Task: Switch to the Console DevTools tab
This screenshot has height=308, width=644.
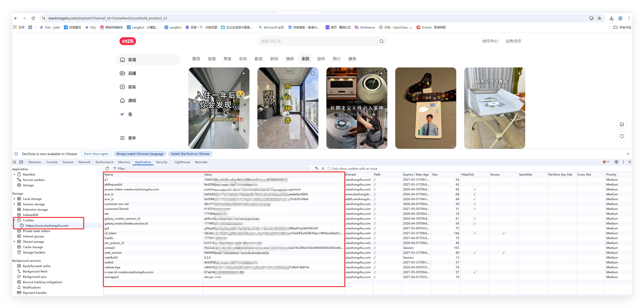Action: pyautogui.click(x=52, y=162)
